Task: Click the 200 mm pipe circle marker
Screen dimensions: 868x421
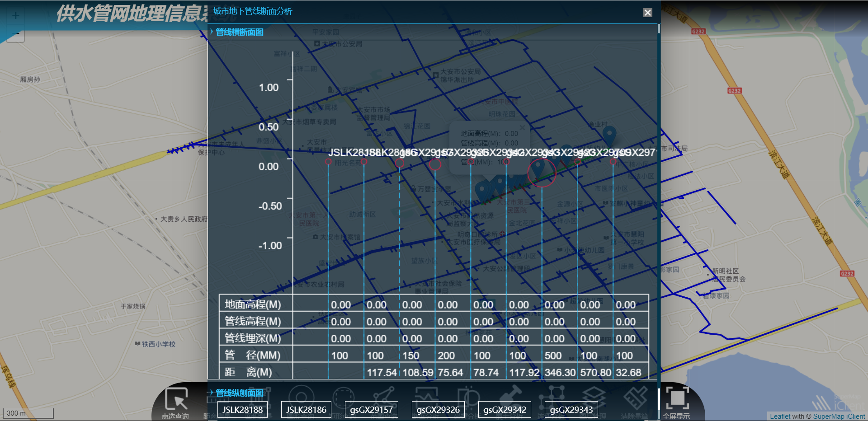Action: point(435,164)
